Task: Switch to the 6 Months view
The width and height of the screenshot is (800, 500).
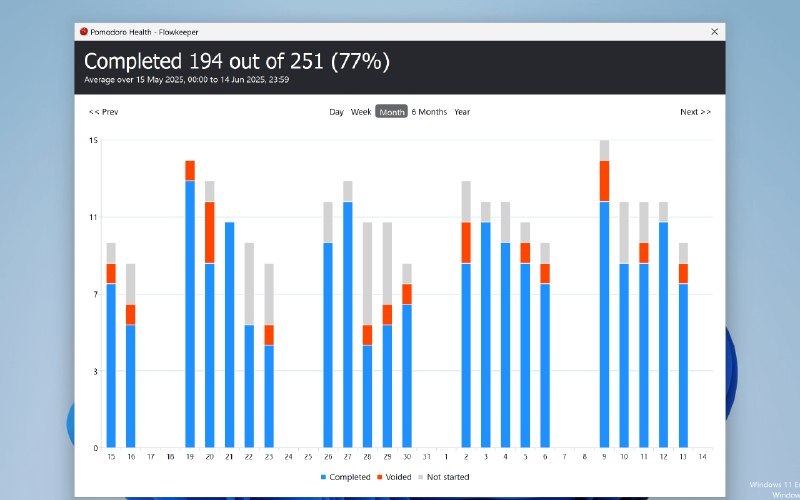Action: (x=429, y=112)
